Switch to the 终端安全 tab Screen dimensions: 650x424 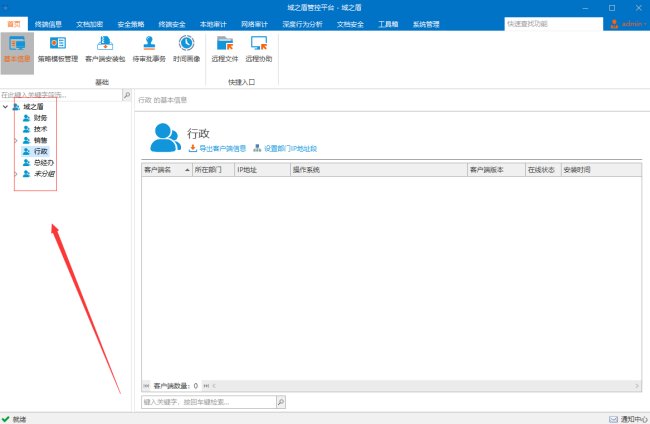(172, 24)
